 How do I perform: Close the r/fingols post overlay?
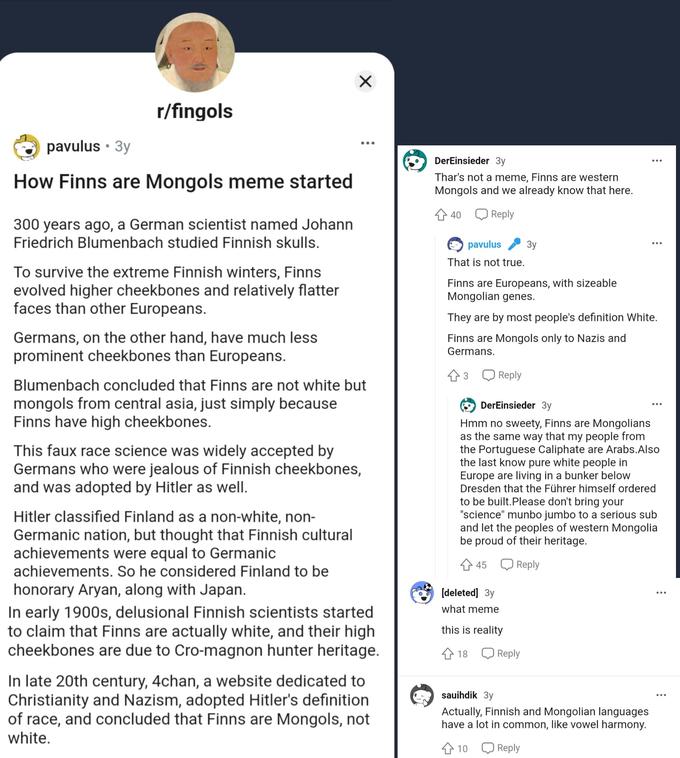pyautogui.click(x=365, y=81)
